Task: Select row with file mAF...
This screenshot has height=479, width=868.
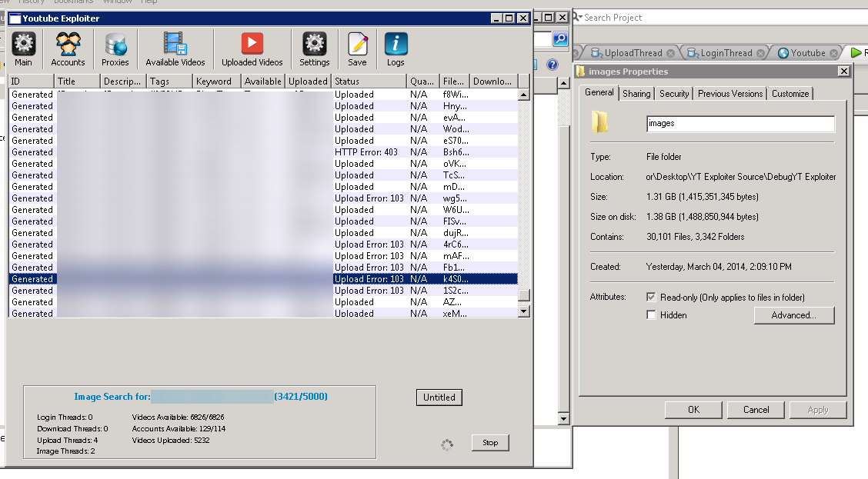Action: pos(263,256)
